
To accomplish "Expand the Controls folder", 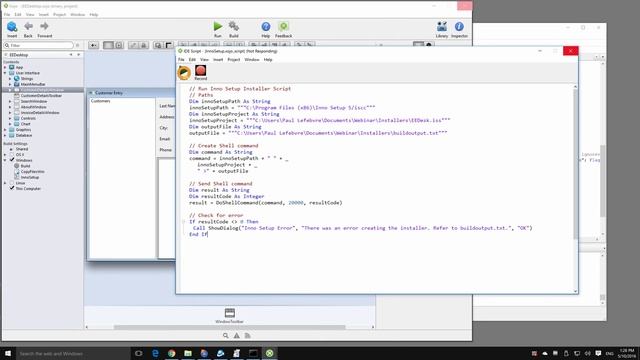I will [x=10, y=118].
